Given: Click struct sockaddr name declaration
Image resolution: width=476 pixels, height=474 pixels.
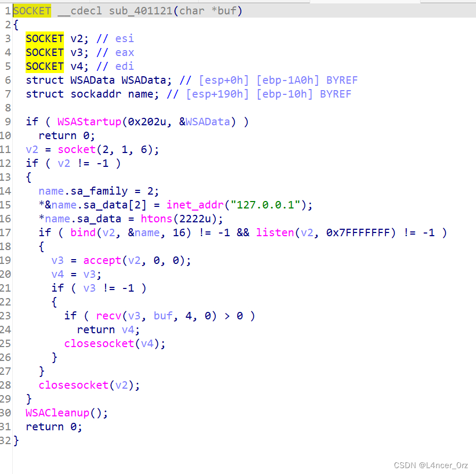Looking at the screenshot, I should 92,94.
